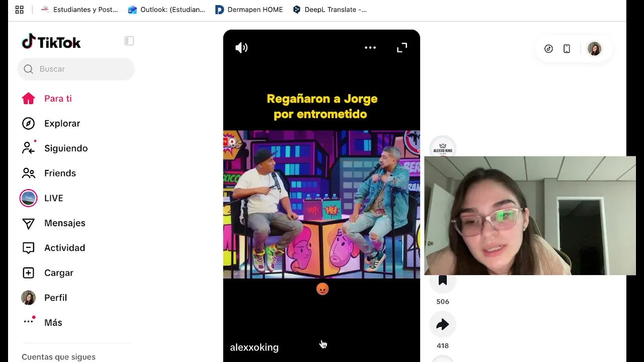The height and width of the screenshot is (362, 644).
Task: Click the TikTok logo
Action: click(51, 42)
